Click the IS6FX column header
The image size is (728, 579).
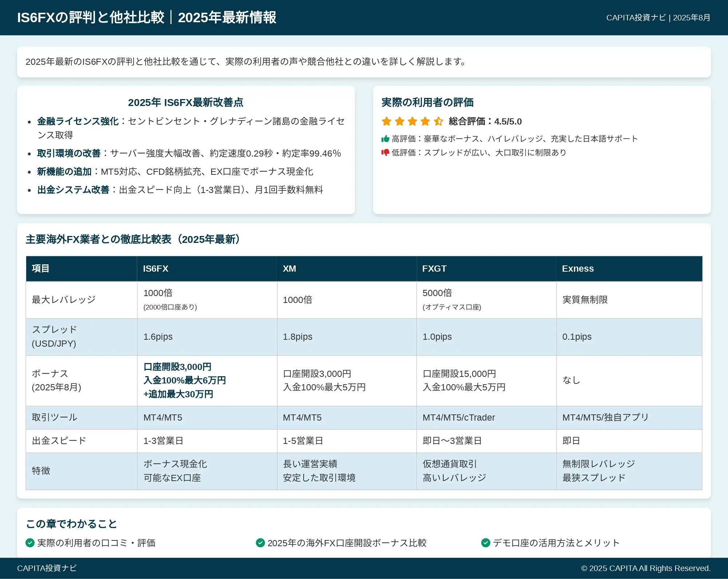207,269
